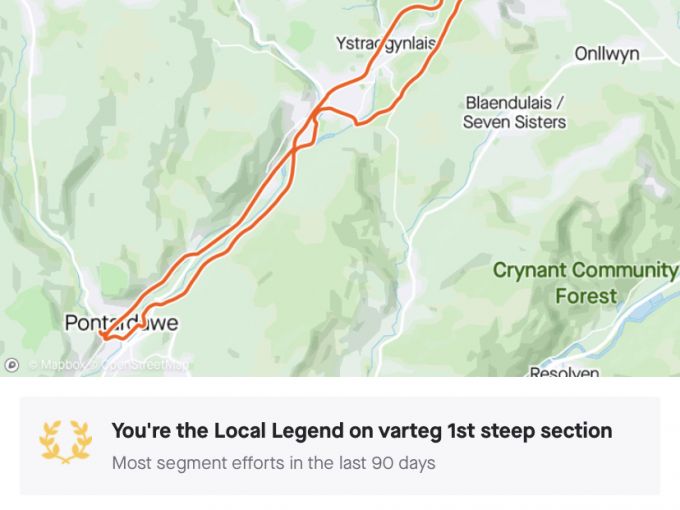Viewport: 680px width, 510px height.
Task: Select the Crynant Community Forest label
Action: pyautogui.click(x=585, y=283)
